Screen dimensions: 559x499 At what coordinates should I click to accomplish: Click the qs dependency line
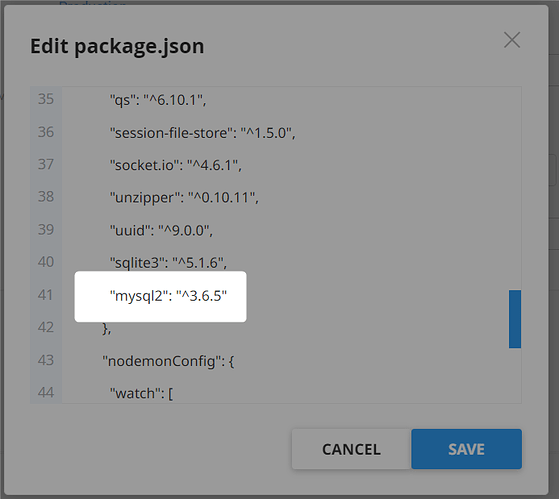158,100
